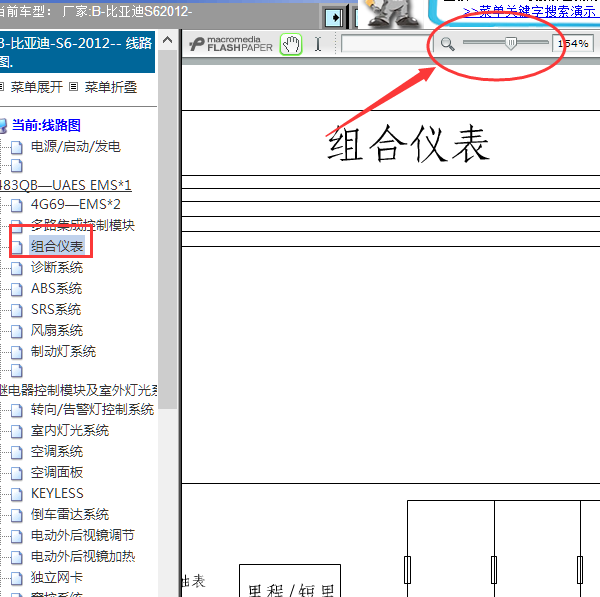600x597 pixels.
Task: Click the sidebar vertical scrollbar thumb
Action: click(x=167, y=230)
